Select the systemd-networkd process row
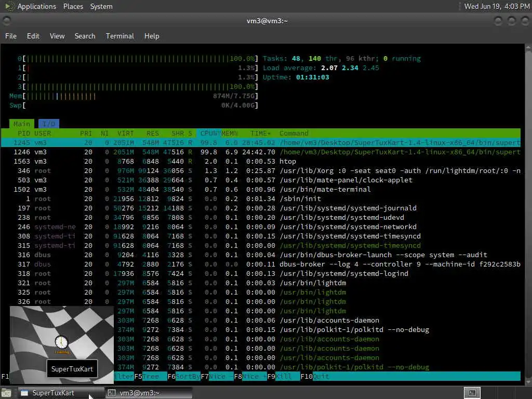 (x=261, y=227)
